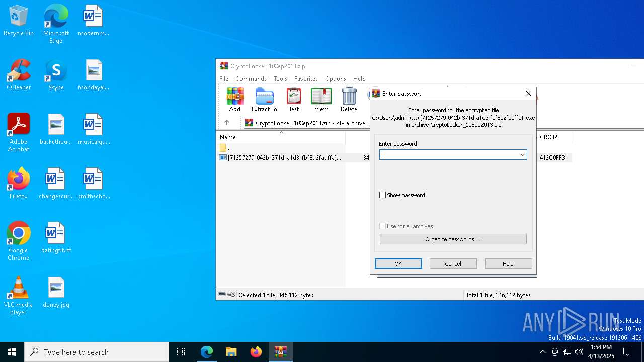
Task: Open Microsoft Edge desktop shortcut
Action: 56,24
